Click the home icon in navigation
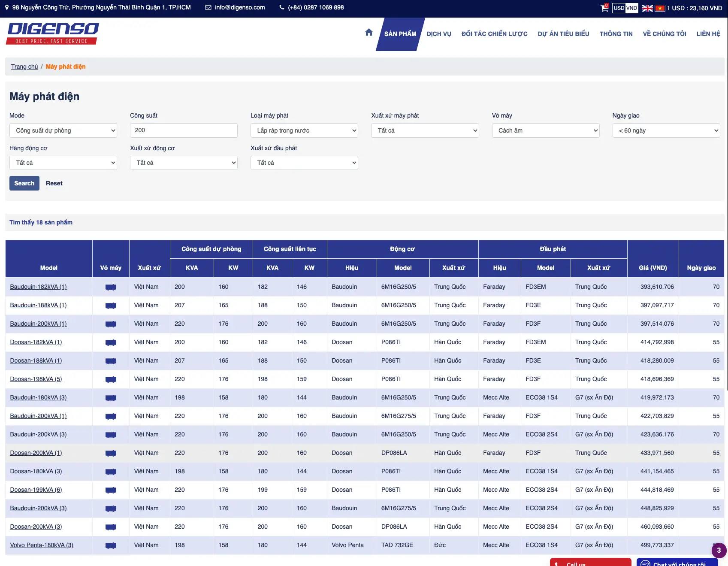The image size is (728, 566). pyautogui.click(x=369, y=33)
